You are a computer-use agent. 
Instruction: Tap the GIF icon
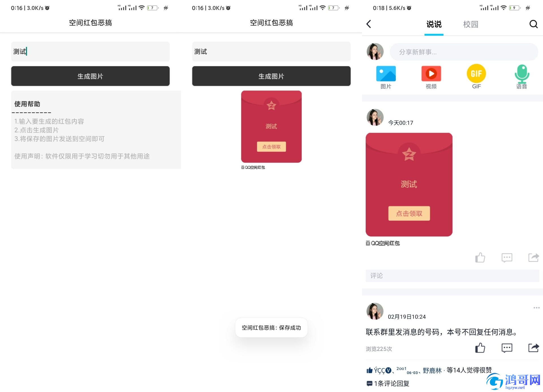coord(476,73)
